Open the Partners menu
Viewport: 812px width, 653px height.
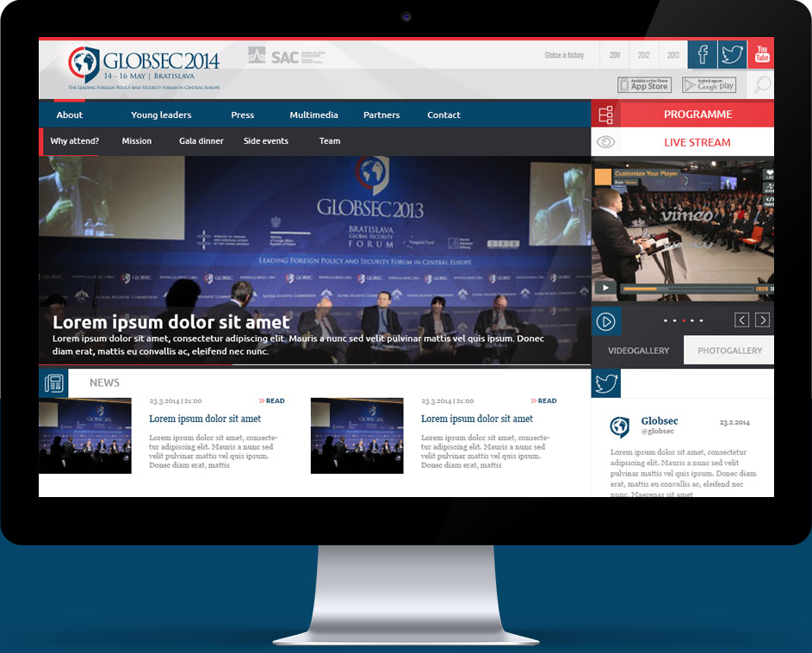click(381, 115)
